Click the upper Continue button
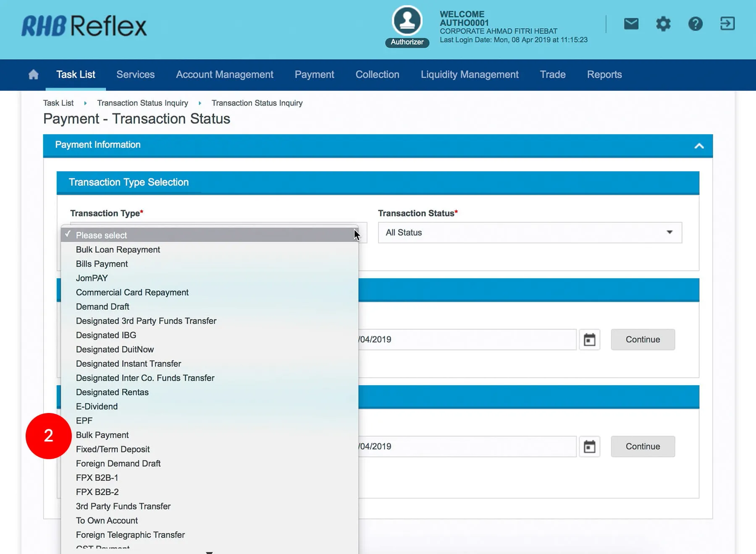756x554 pixels. (643, 340)
